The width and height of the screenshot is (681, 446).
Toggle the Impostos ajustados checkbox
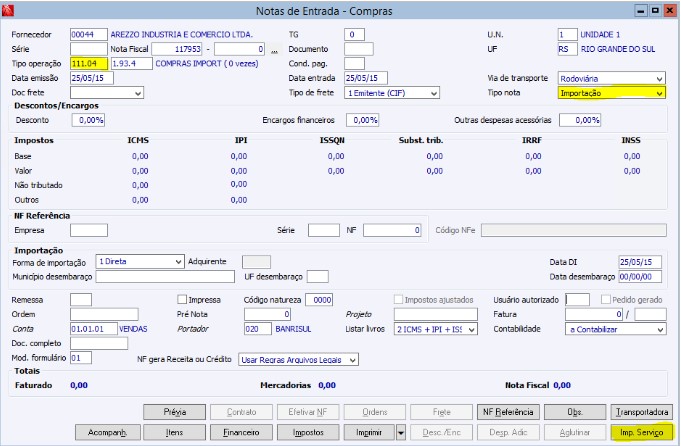[x=398, y=299]
